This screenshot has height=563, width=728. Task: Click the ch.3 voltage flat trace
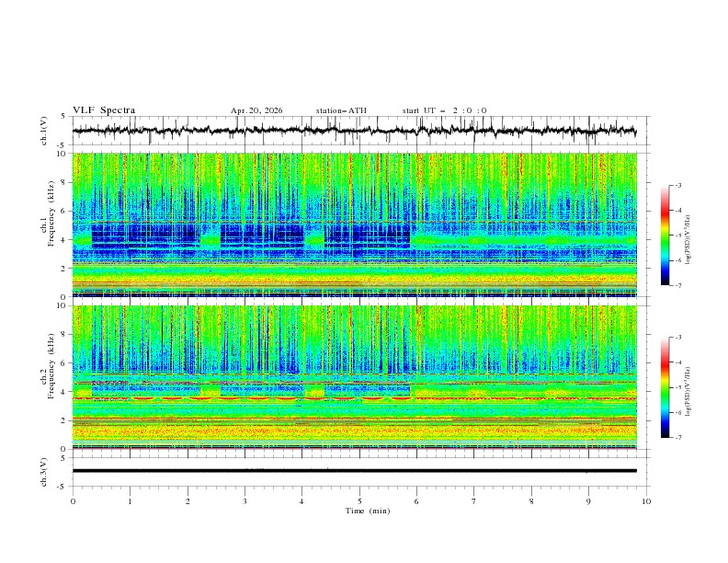coord(354,471)
